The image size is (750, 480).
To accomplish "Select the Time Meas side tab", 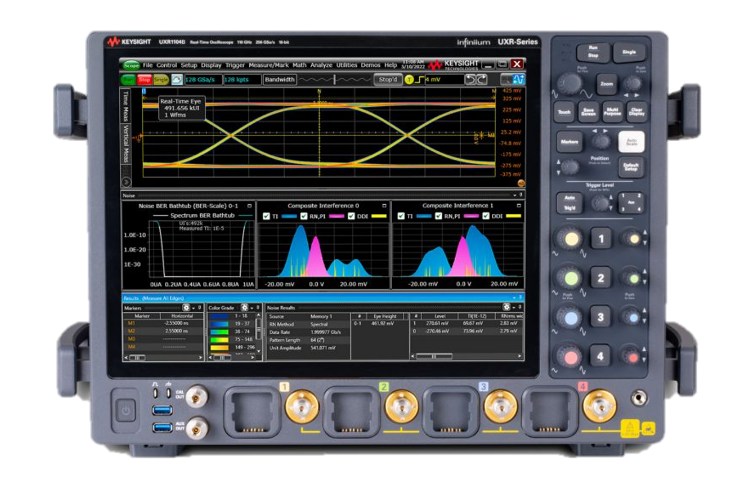I will point(126,106).
